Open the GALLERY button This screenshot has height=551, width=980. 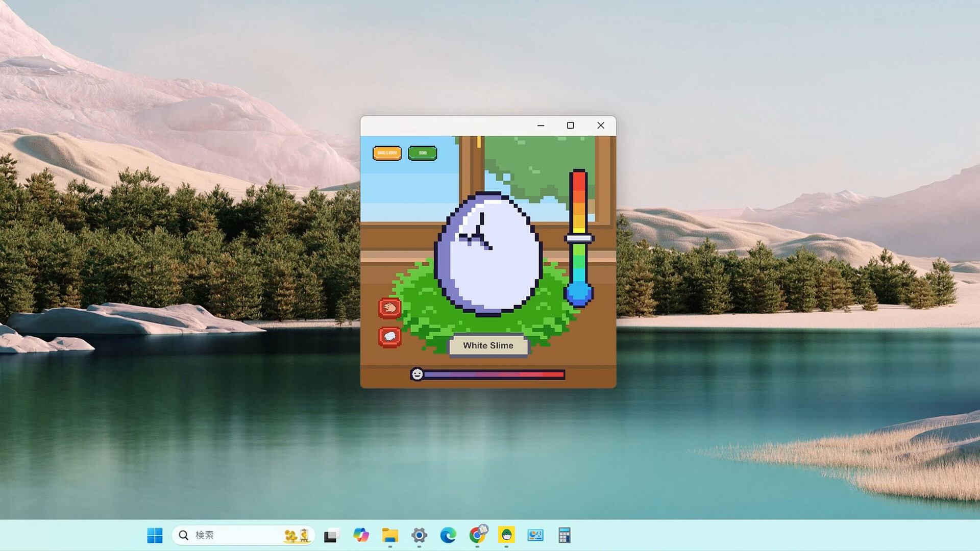click(x=386, y=153)
